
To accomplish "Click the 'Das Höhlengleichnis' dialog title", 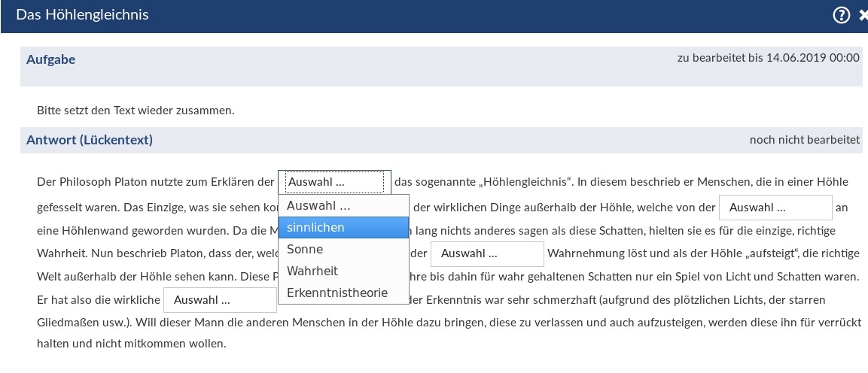I will pos(82,15).
